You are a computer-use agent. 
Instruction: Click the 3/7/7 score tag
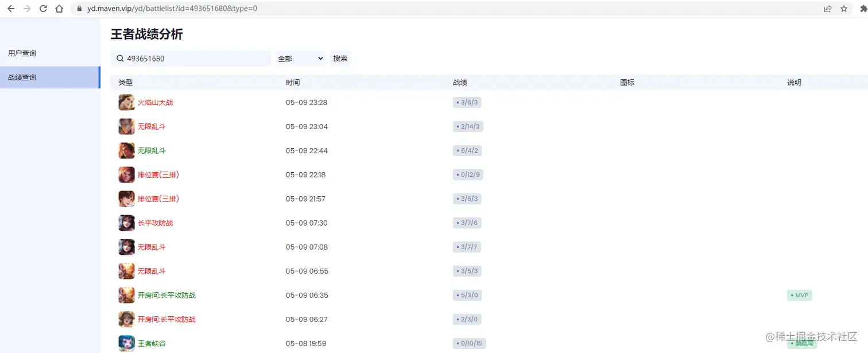pos(467,247)
